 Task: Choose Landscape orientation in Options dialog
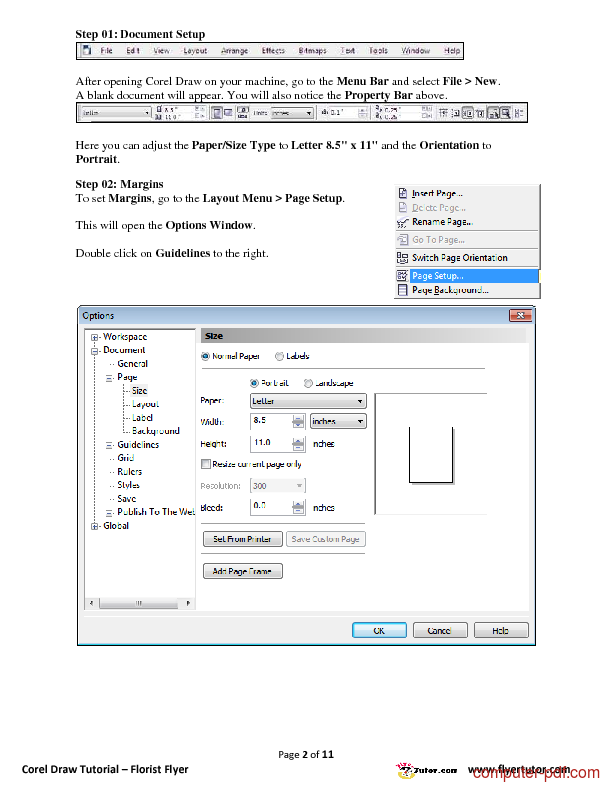[308, 383]
